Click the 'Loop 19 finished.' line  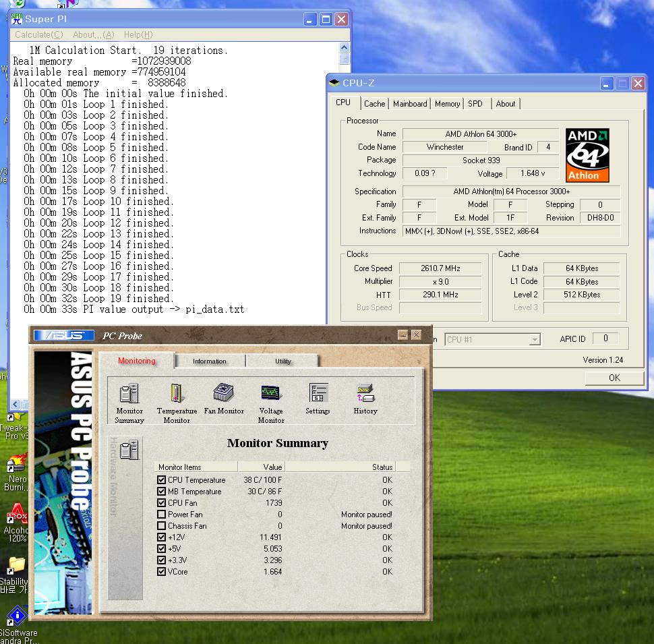[127, 299]
